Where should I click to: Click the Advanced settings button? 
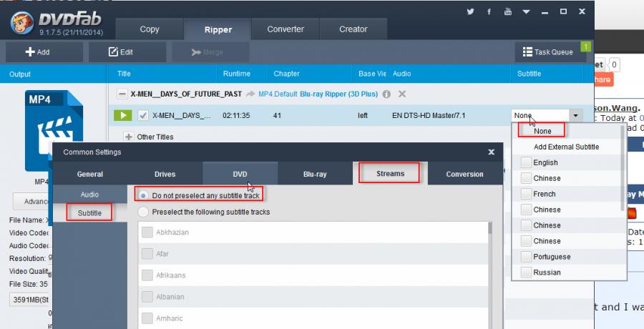click(x=31, y=202)
